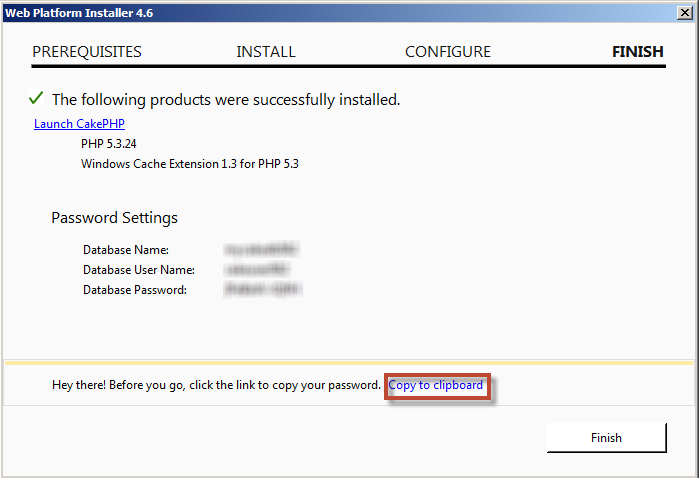Click the Hey there password reminder text

click(x=216, y=385)
